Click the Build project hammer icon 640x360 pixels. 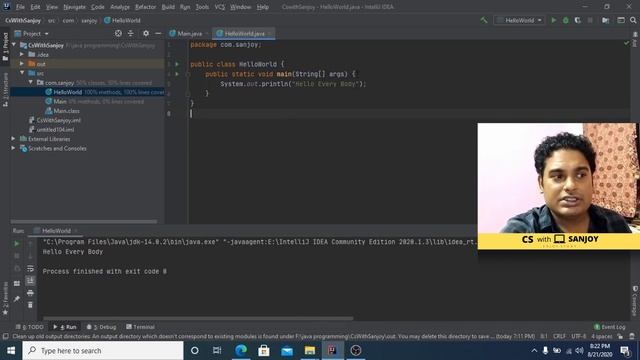tap(484, 20)
